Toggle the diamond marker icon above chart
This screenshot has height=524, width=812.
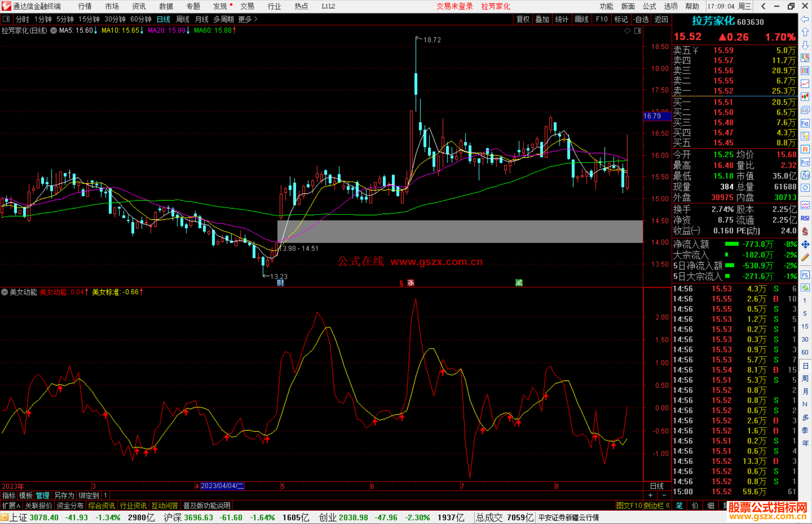pyautogui.click(x=627, y=31)
